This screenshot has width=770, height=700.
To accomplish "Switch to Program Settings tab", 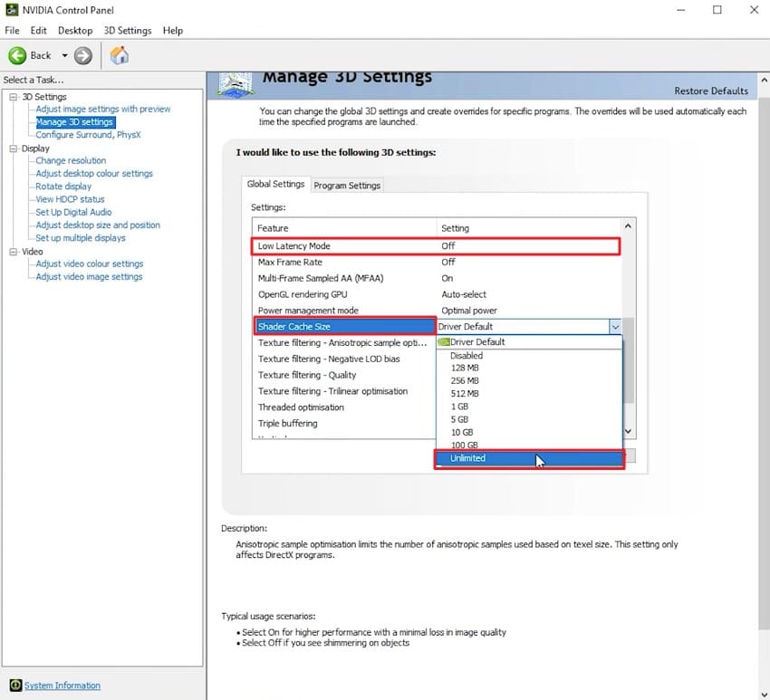I will [347, 186].
